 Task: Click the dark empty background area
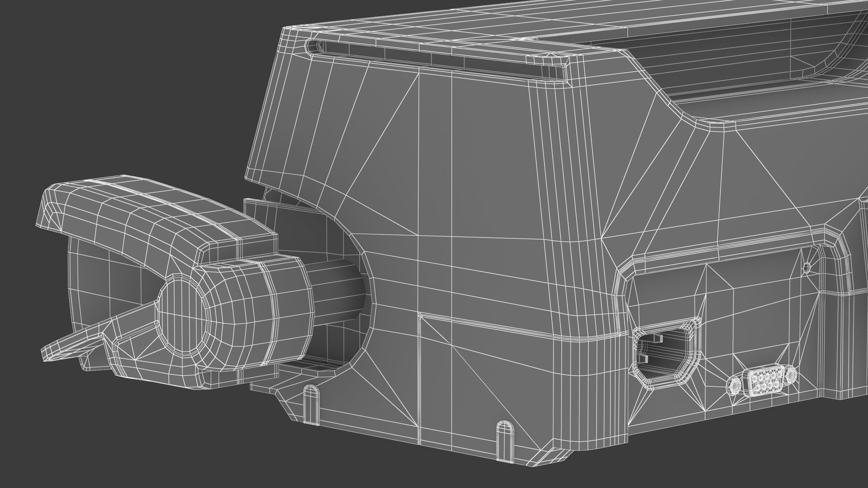point(112,89)
